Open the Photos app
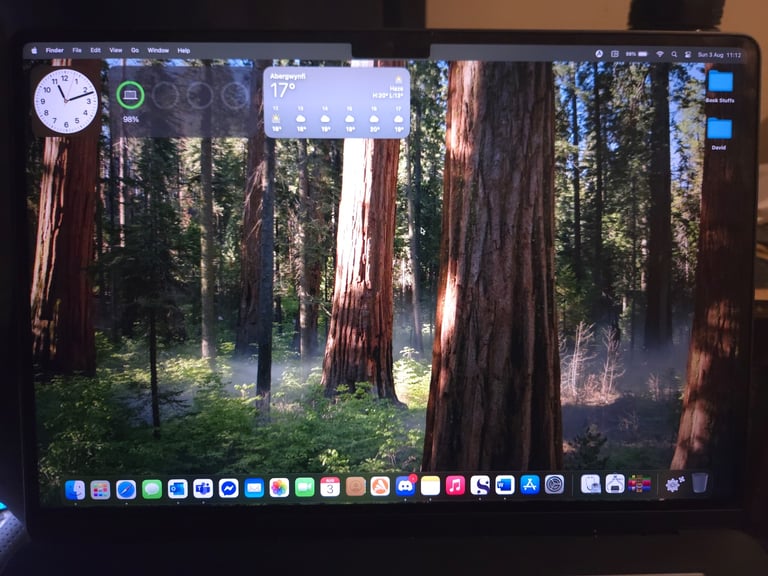The image size is (768, 576). click(279, 488)
